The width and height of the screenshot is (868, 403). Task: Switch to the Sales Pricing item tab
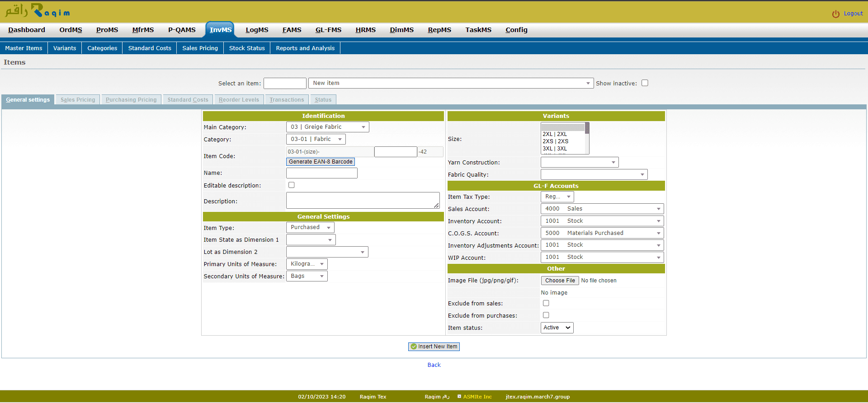pyautogui.click(x=78, y=100)
